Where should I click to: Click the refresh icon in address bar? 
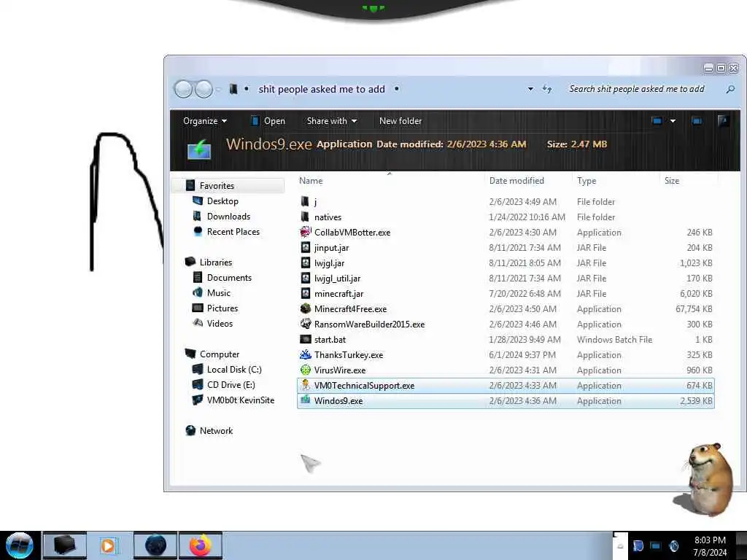click(x=547, y=89)
